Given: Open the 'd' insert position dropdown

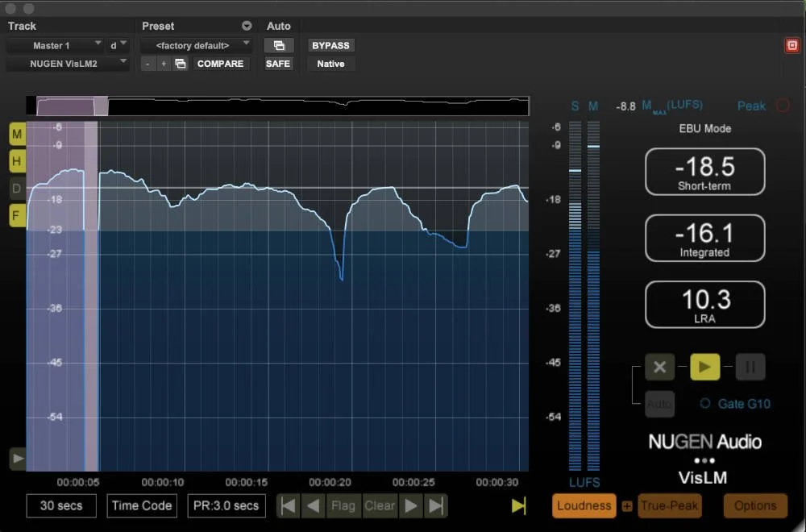Looking at the screenshot, I should coord(117,46).
